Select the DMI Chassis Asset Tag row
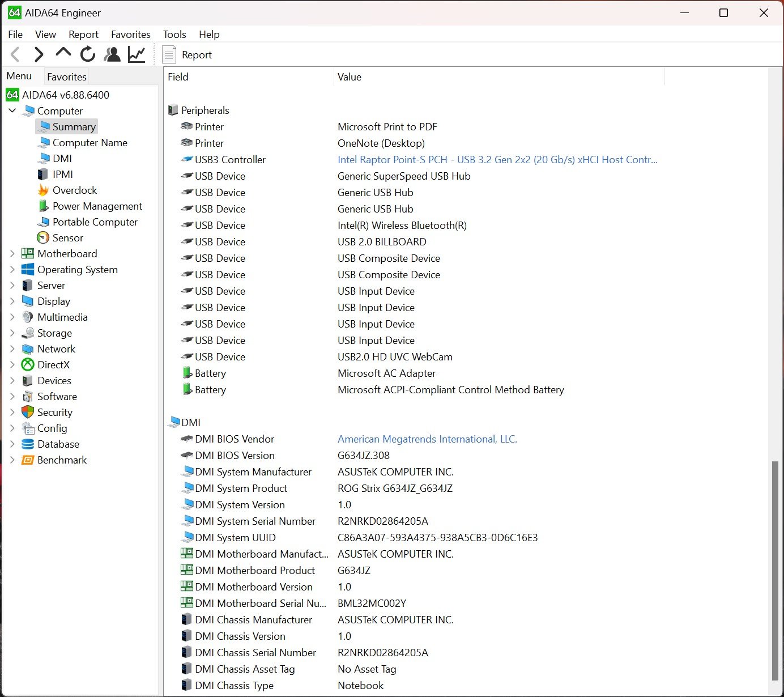The image size is (784, 697). coord(414,669)
